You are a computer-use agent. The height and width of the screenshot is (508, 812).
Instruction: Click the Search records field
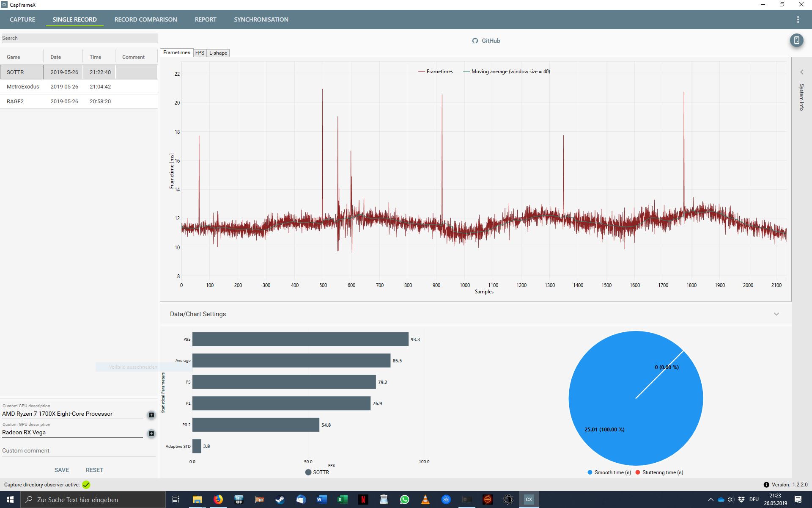click(x=80, y=38)
